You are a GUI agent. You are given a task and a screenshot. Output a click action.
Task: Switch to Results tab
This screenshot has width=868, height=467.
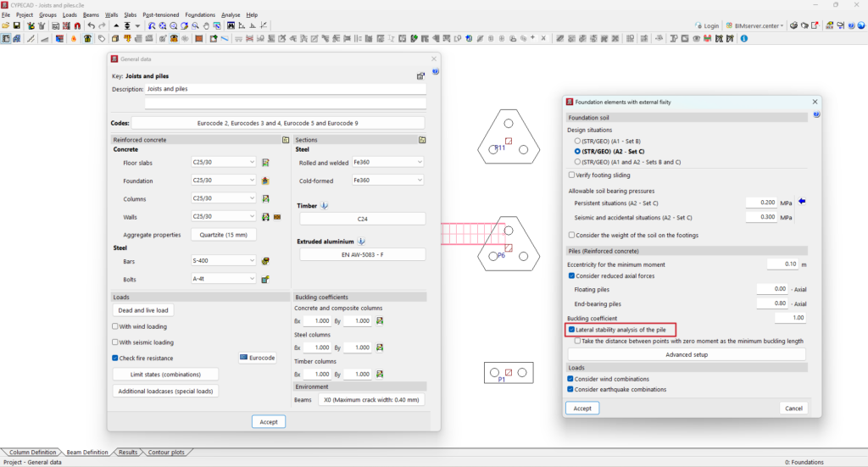(128, 452)
